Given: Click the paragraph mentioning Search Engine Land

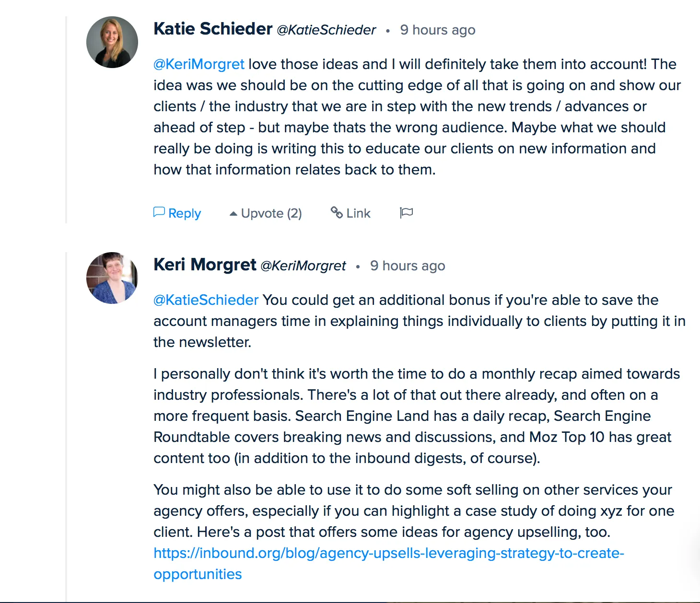Looking at the screenshot, I should tap(417, 416).
